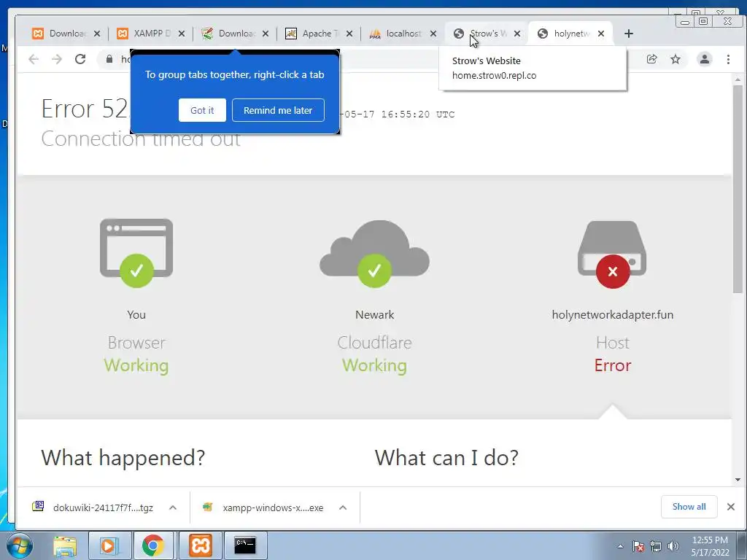Expand options for xampp download

point(343,507)
